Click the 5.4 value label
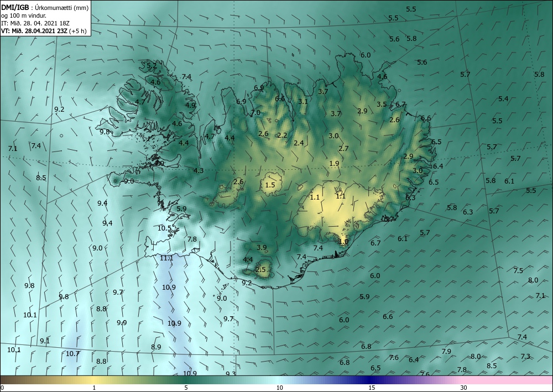This screenshot has width=553, height=392. point(503,99)
